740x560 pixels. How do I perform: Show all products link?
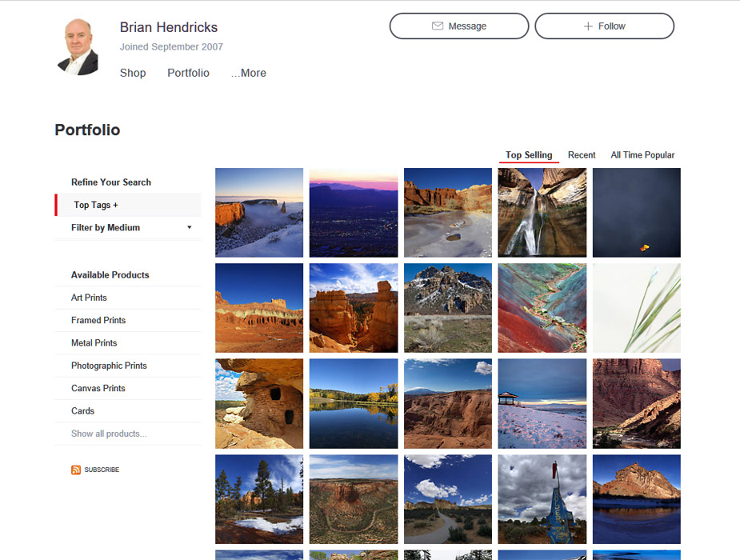pyautogui.click(x=109, y=434)
